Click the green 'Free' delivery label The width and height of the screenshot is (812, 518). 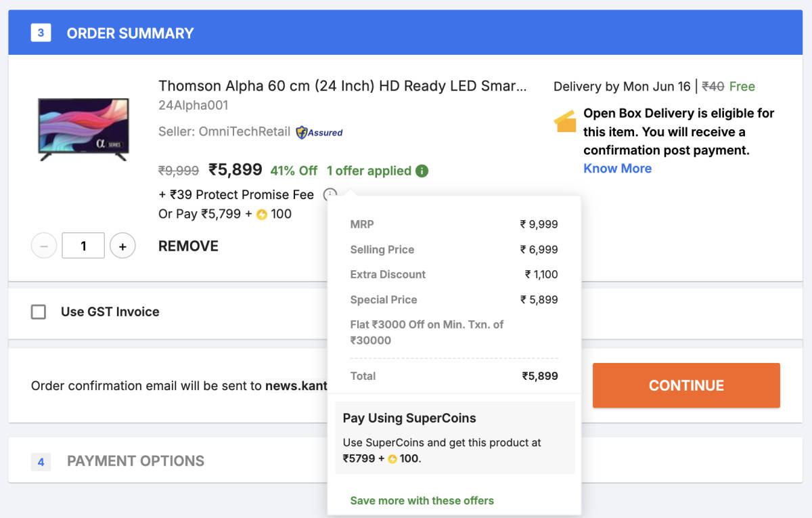coord(742,87)
